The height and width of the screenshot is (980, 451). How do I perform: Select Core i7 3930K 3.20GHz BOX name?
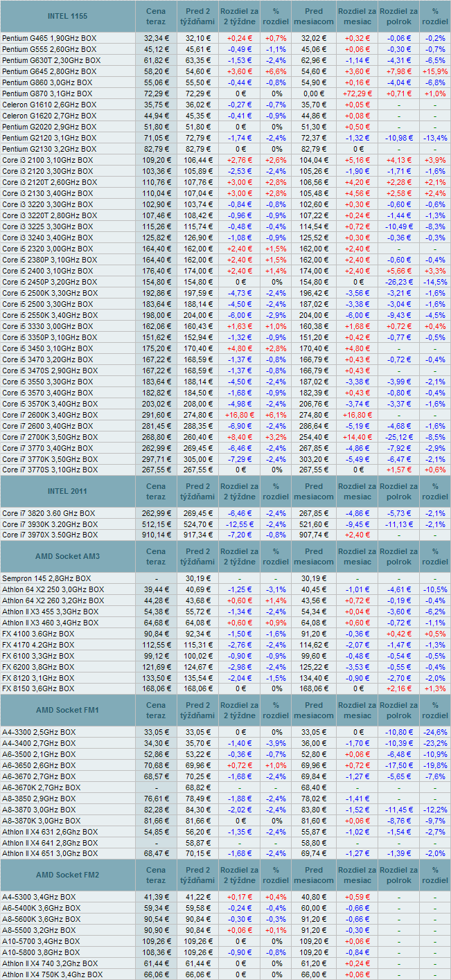(49, 524)
